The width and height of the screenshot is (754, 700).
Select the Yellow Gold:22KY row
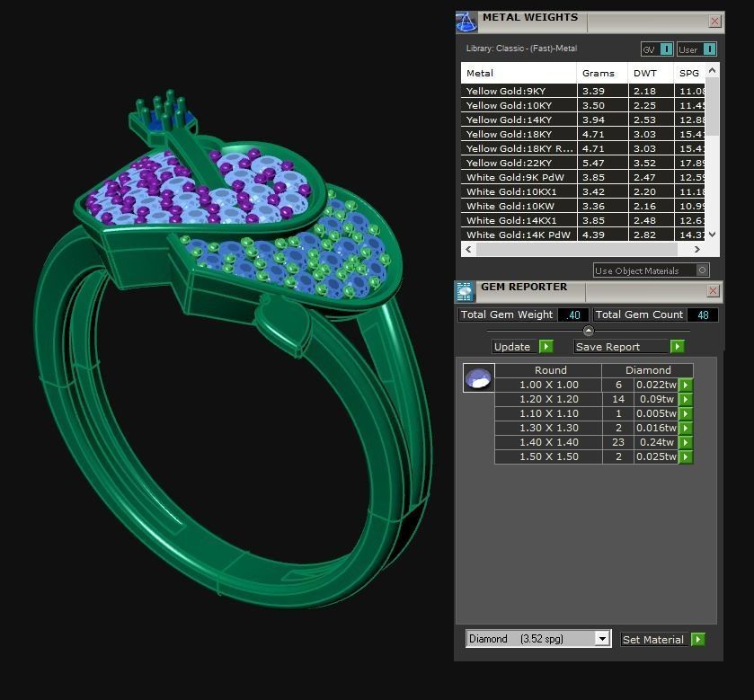pyautogui.click(x=583, y=163)
